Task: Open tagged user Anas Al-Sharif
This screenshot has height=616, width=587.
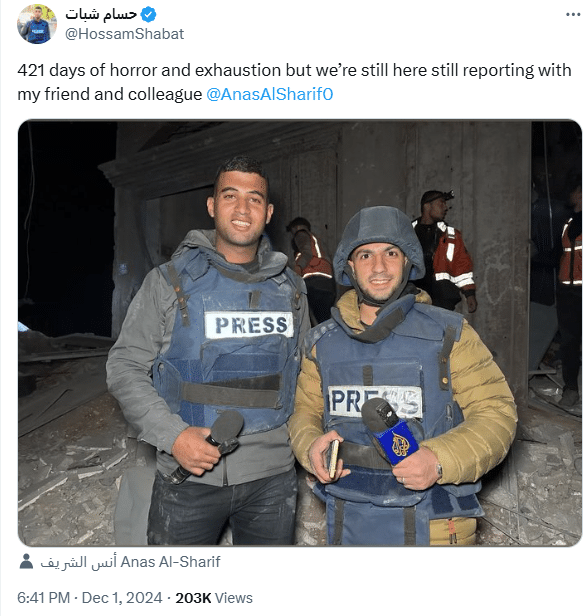Action: click(x=170, y=562)
